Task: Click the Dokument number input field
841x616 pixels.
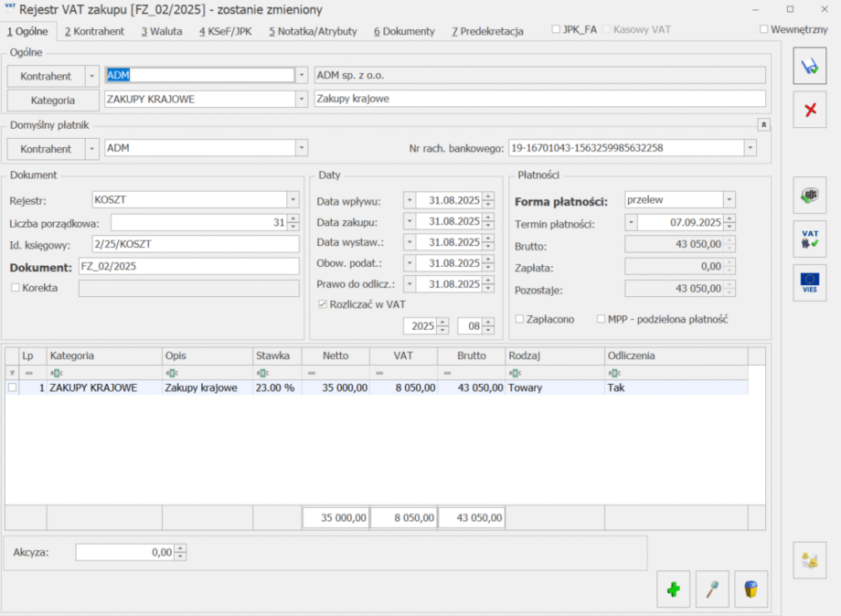Action: (x=188, y=266)
